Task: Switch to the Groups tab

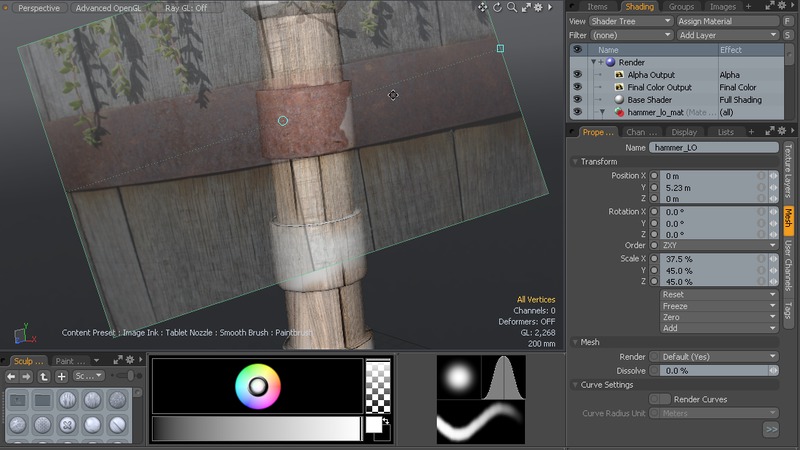Action: 681,7
